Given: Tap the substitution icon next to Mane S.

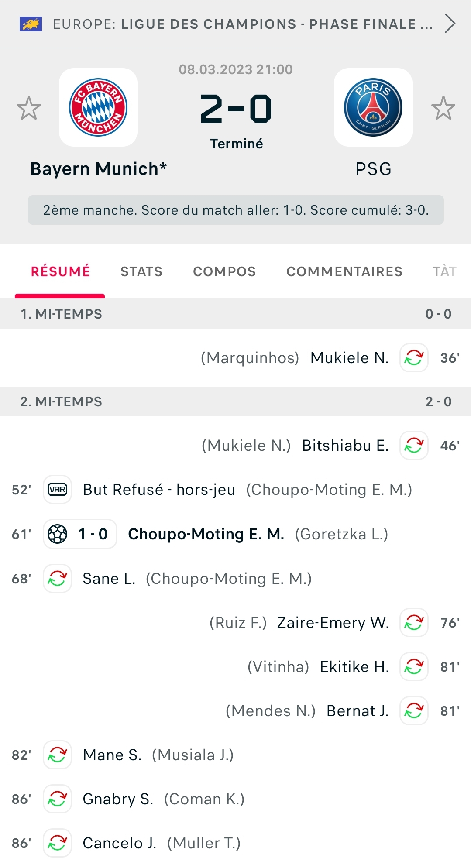Looking at the screenshot, I should click(x=58, y=755).
